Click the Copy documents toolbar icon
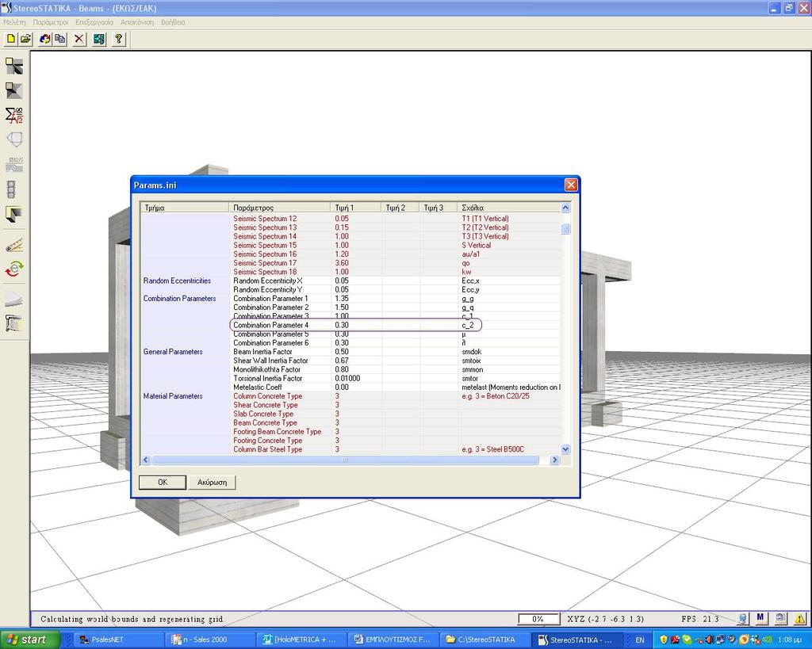The height and width of the screenshot is (649, 812). coord(60,39)
